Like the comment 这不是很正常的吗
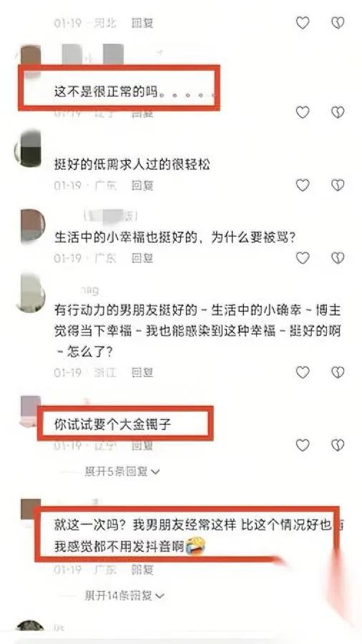This screenshot has height=644, width=362. (303, 112)
